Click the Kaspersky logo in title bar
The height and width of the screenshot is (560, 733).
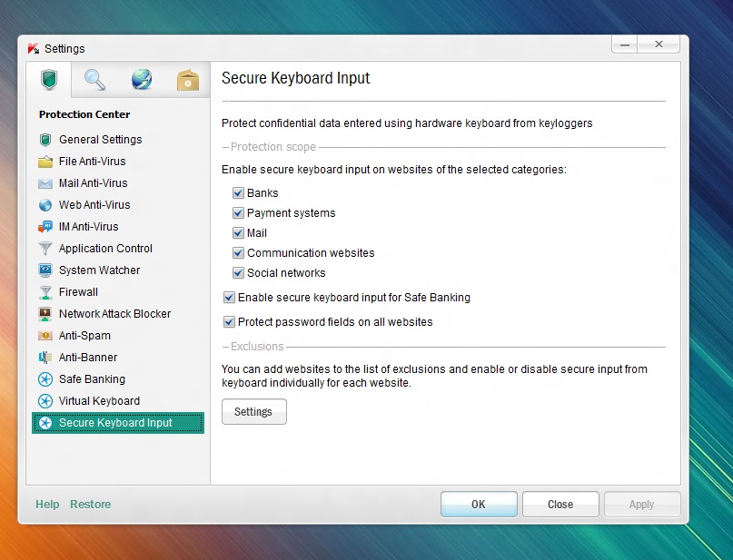pyautogui.click(x=34, y=48)
